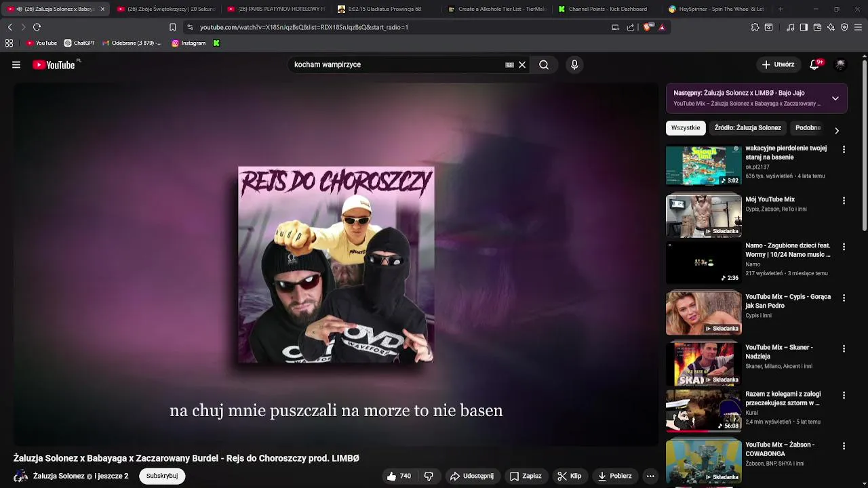868x488 pixels.
Task: Open Kick bookmark icon
Action: point(216,43)
